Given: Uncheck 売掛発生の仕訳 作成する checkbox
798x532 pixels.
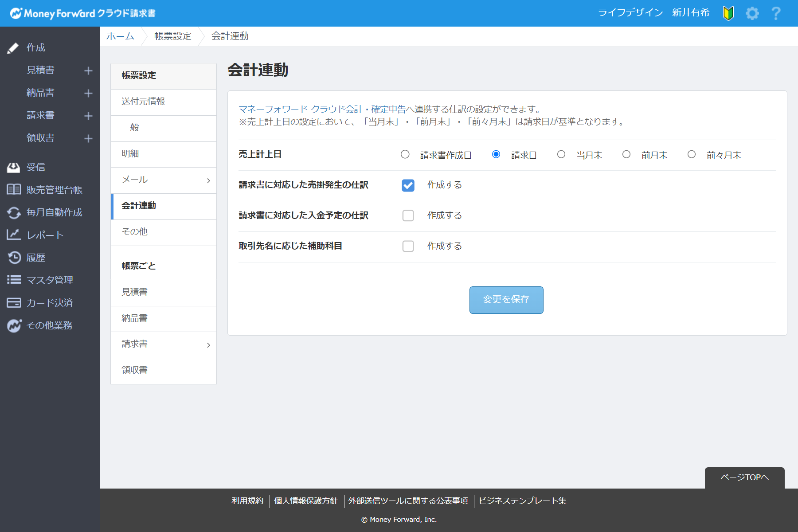Looking at the screenshot, I should point(408,185).
